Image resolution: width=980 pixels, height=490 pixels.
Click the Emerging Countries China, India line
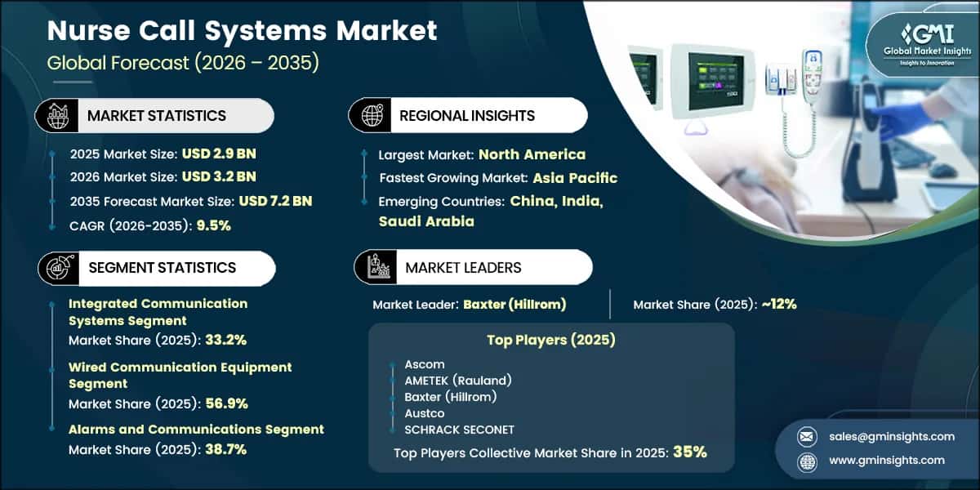[491, 201]
